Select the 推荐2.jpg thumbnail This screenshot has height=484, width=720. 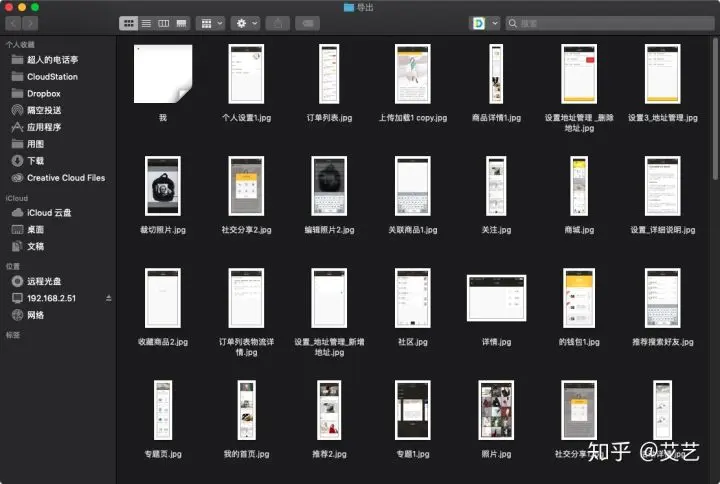pyautogui.click(x=329, y=410)
